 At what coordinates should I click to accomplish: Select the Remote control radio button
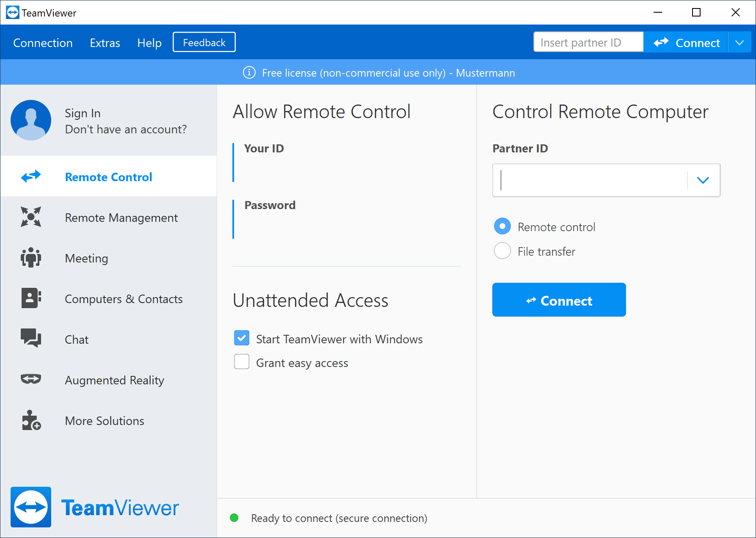(502, 226)
